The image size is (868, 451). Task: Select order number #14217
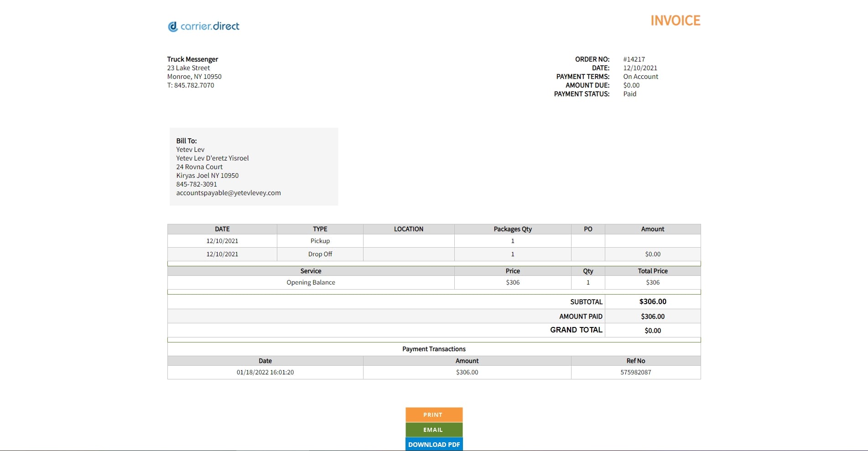pos(634,59)
